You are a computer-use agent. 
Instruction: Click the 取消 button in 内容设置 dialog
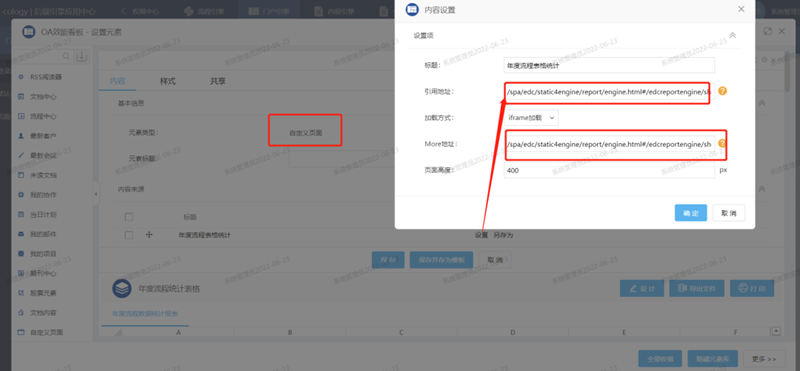[x=729, y=213]
